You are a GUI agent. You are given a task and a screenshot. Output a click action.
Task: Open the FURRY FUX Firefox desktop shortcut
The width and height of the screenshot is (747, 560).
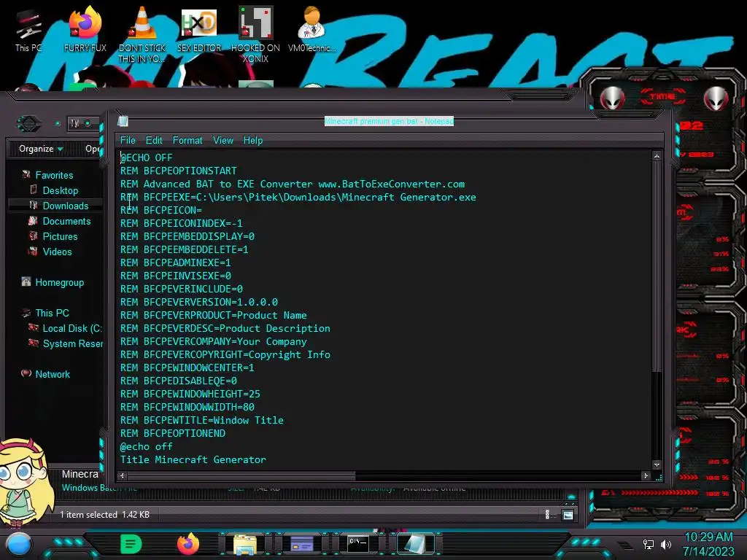(85, 28)
